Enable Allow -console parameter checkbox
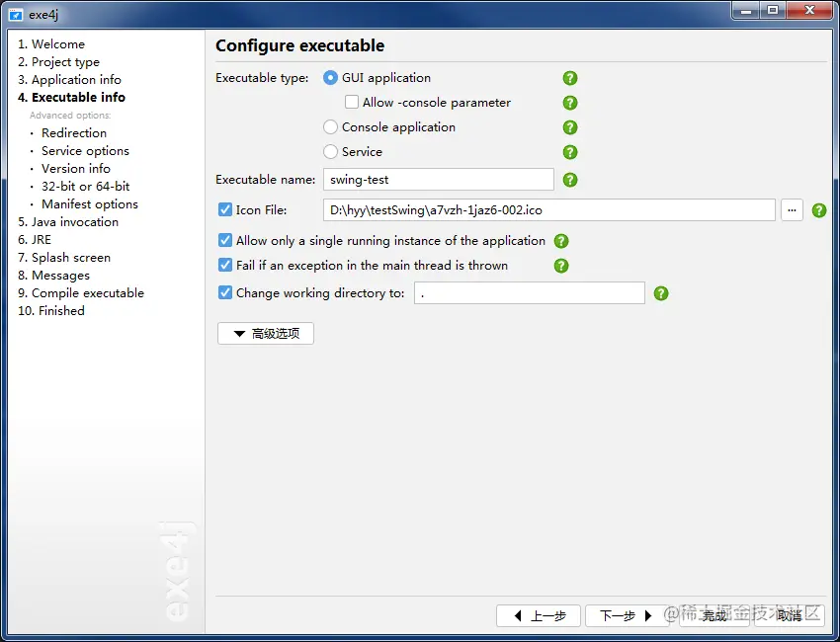This screenshot has height=642, width=840. [x=352, y=102]
